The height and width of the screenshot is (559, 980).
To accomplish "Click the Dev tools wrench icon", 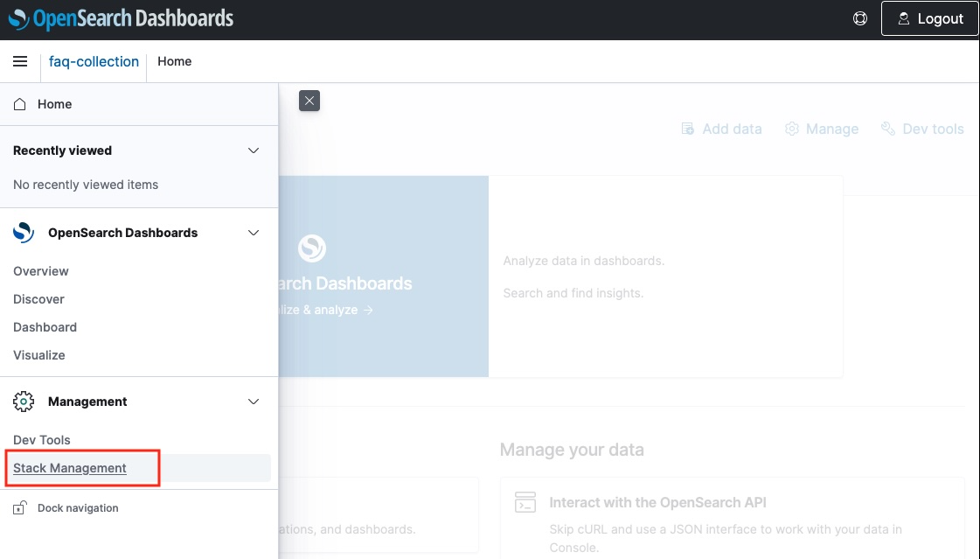I will pos(888,129).
